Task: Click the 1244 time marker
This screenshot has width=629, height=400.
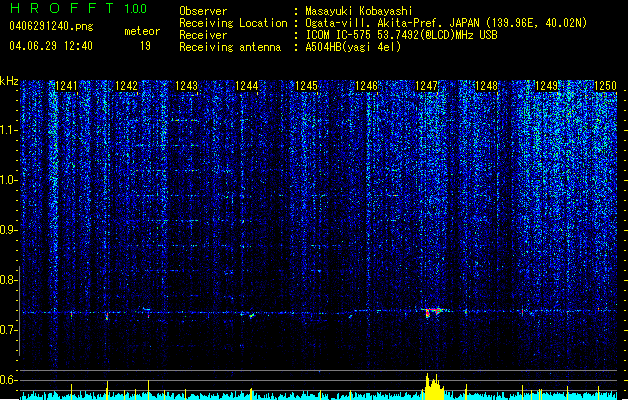Action: tap(247, 86)
